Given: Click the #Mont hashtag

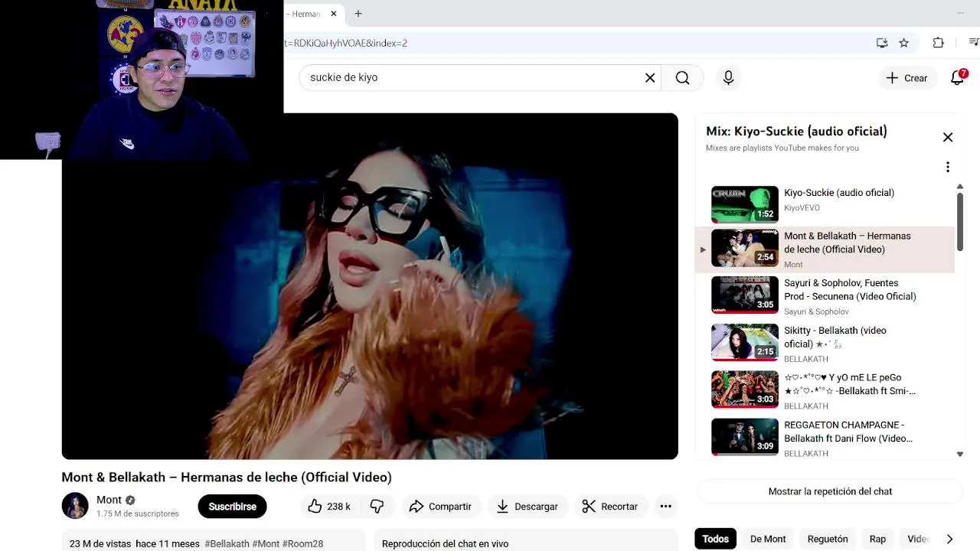Looking at the screenshot, I should click(x=266, y=543).
